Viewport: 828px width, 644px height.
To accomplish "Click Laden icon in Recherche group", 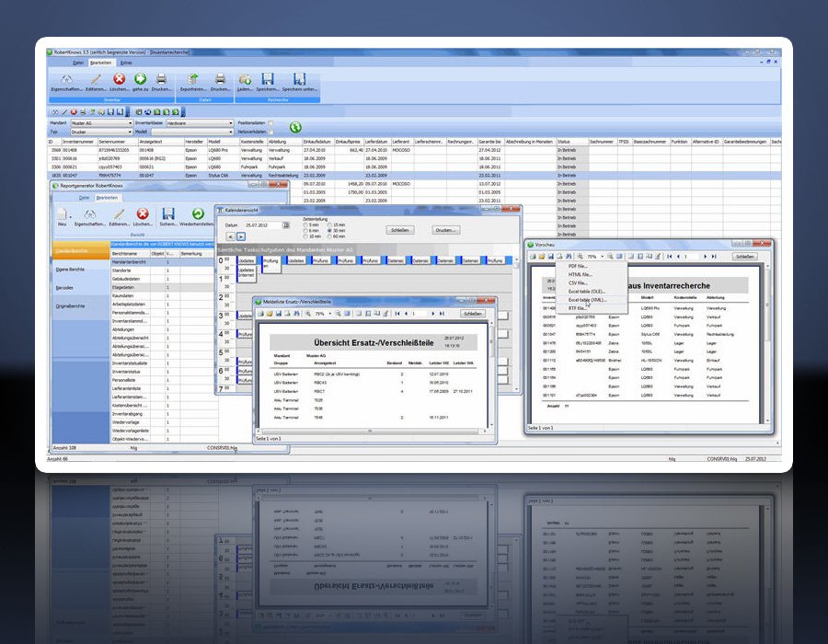I will tap(245, 79).
